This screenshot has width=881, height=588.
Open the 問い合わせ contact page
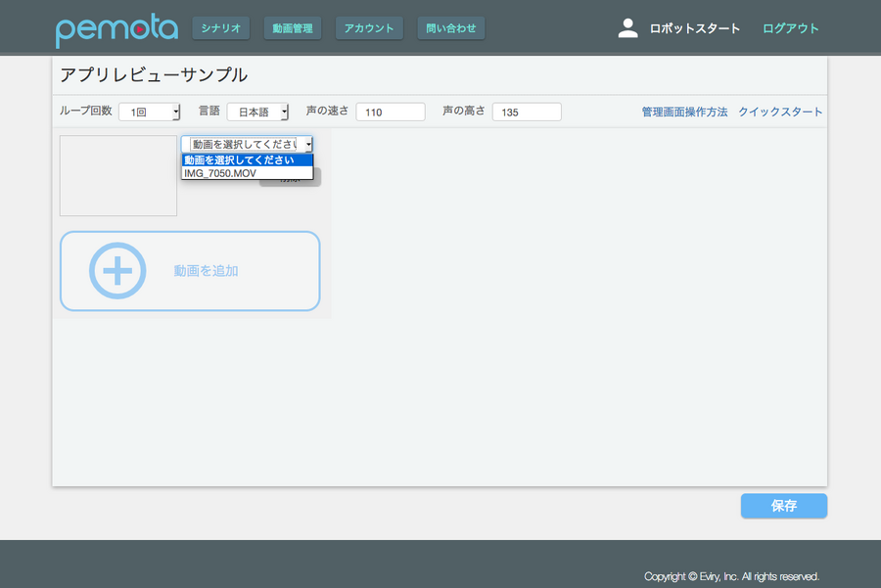pos(450,28)
